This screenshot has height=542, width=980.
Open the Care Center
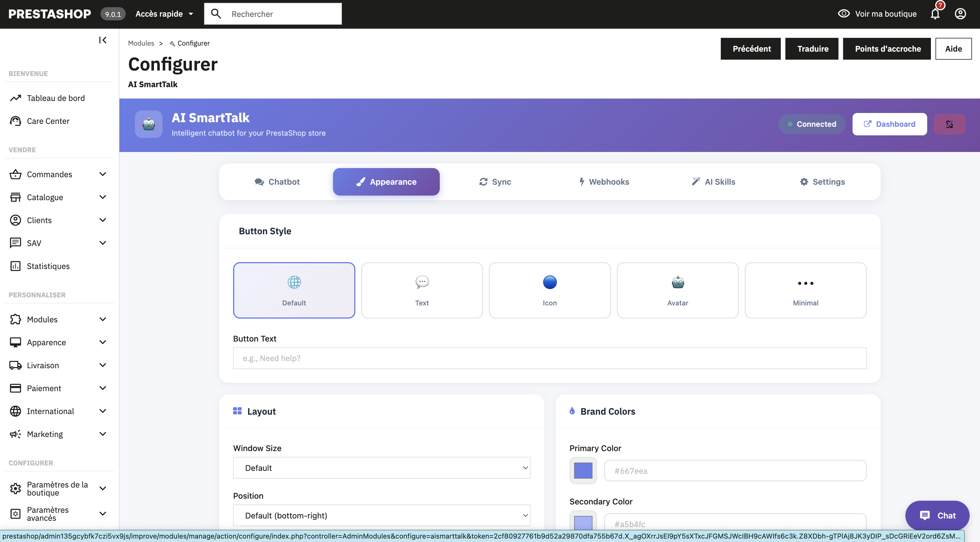pos(48,121)
